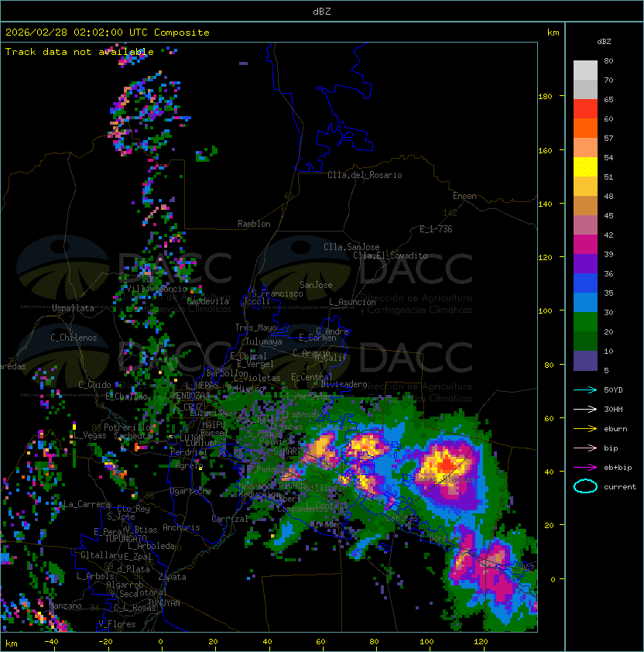Click the 'C_Chilenos' place label
The height and width of the screenshot is (652, 644).
pos(74,338)
